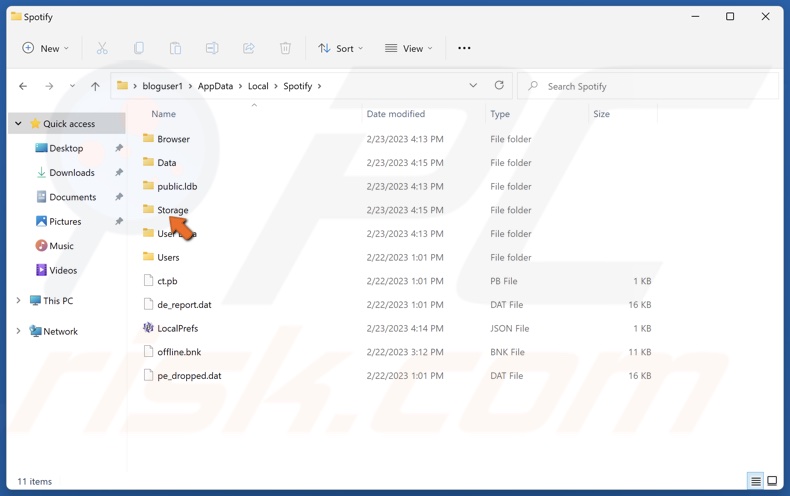Sort by the Size column header
790x496 pixels.
point(601,114)
